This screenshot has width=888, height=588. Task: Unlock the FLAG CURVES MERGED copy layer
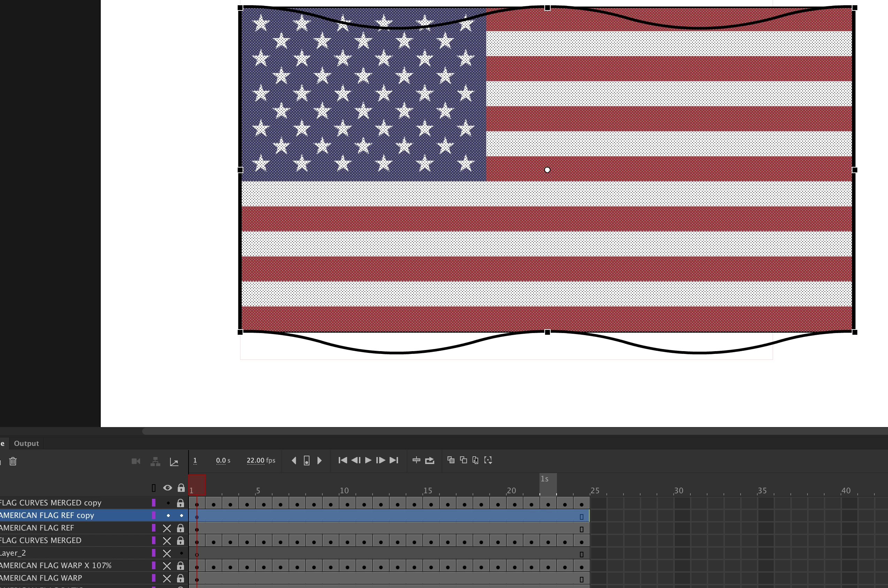click(181, 503)
